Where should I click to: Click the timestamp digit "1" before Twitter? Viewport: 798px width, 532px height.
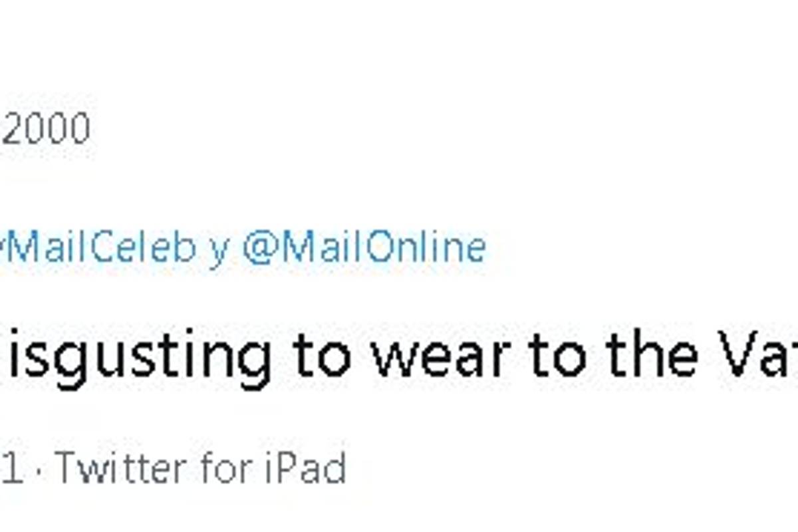(13, 468)
